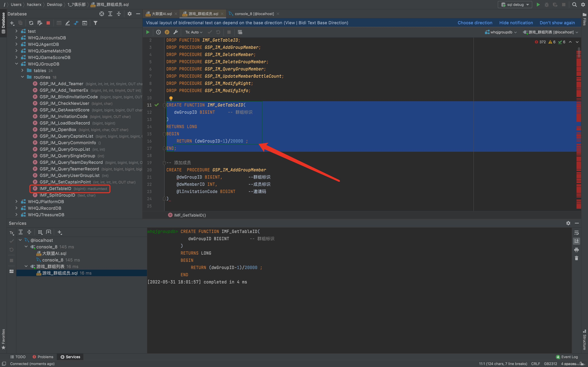The image size is (588, 367).
Task: Select the IMF_GetTableID function in tree
Action: [55, 189]
